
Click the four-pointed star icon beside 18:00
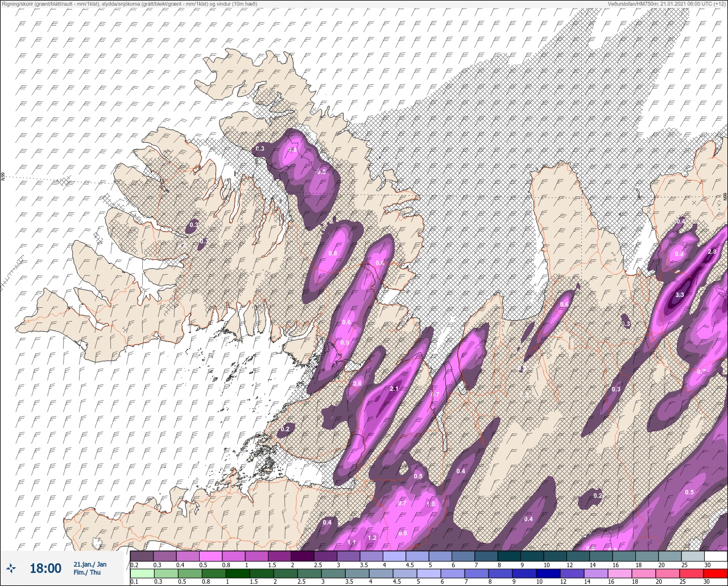pyautogui.click(x=11, y=568)
